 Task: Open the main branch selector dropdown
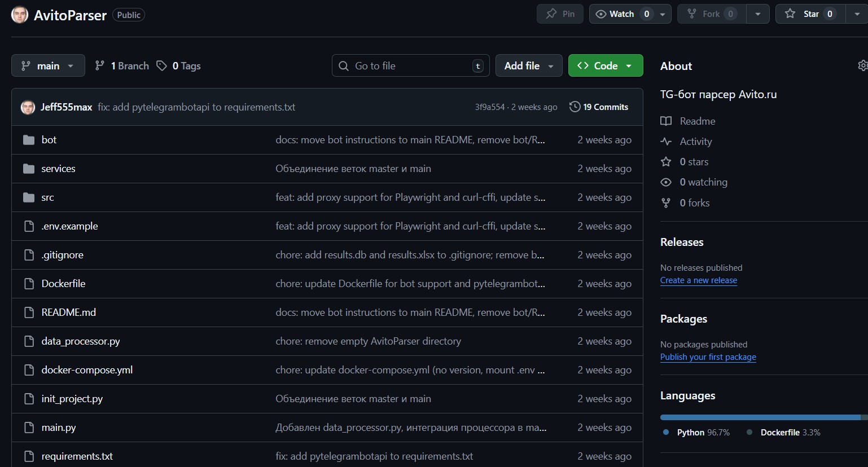tap(48, 65)
